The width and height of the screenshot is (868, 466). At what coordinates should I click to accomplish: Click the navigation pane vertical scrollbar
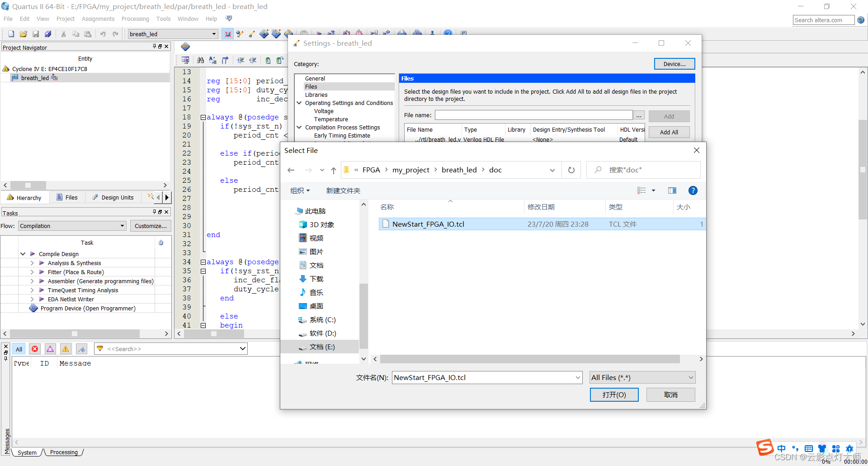click(363, 317)
